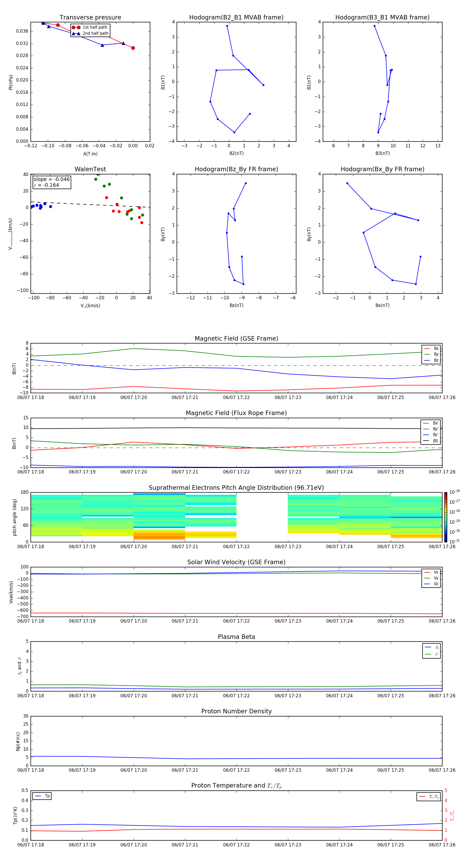The width and height of the screenshot is (473, 868).
Task: Select the 'r = -0.164' annotation text
Action: [x=47, y=185]
